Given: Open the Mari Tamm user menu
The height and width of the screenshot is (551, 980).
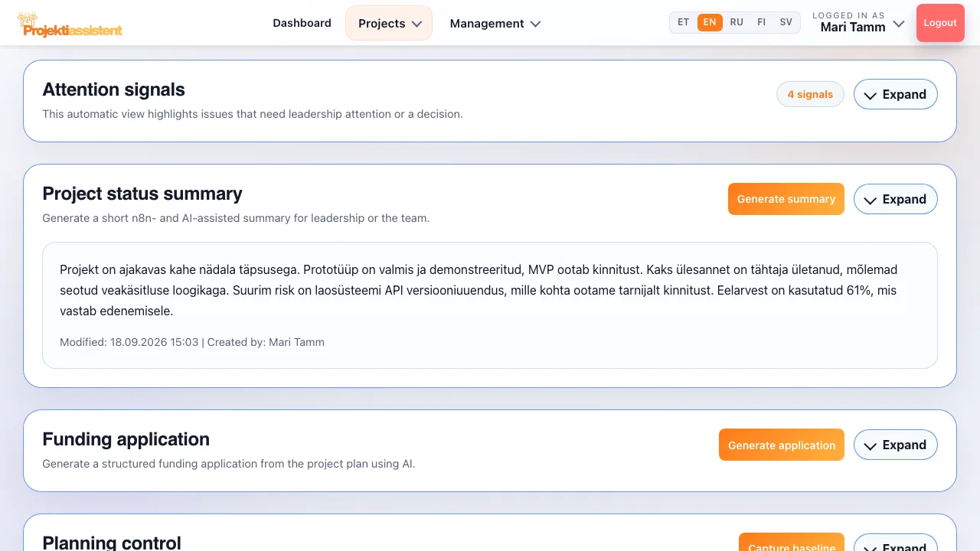Looking at the screenshot, I should 858,22.
